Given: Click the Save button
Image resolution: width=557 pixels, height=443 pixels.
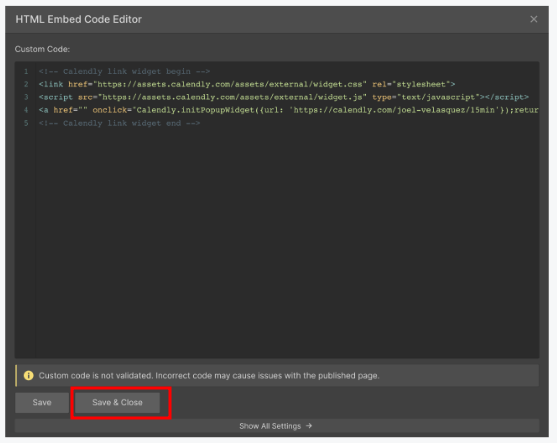Looking at the screenshot, I should pyautogui.click(x=42, y=403).
